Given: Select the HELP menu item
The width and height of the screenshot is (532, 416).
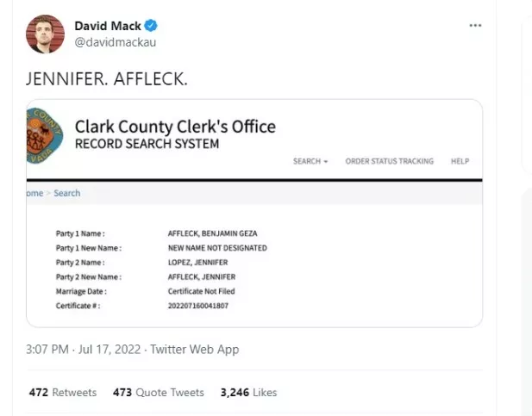Looking at the screenshot, I should tap(460, 161).
